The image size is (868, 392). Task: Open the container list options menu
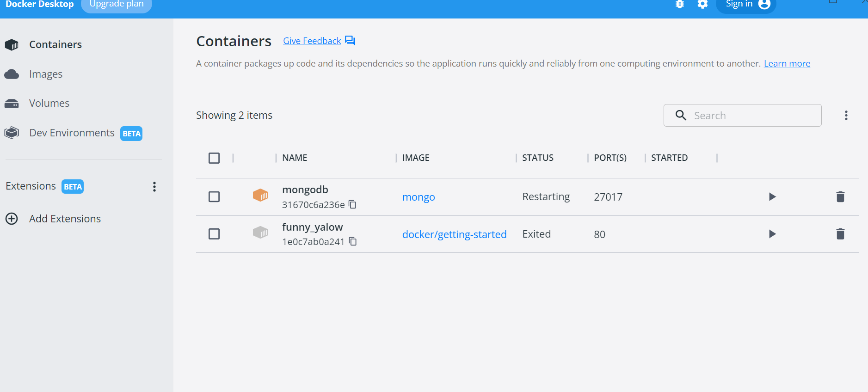(846, 116)
